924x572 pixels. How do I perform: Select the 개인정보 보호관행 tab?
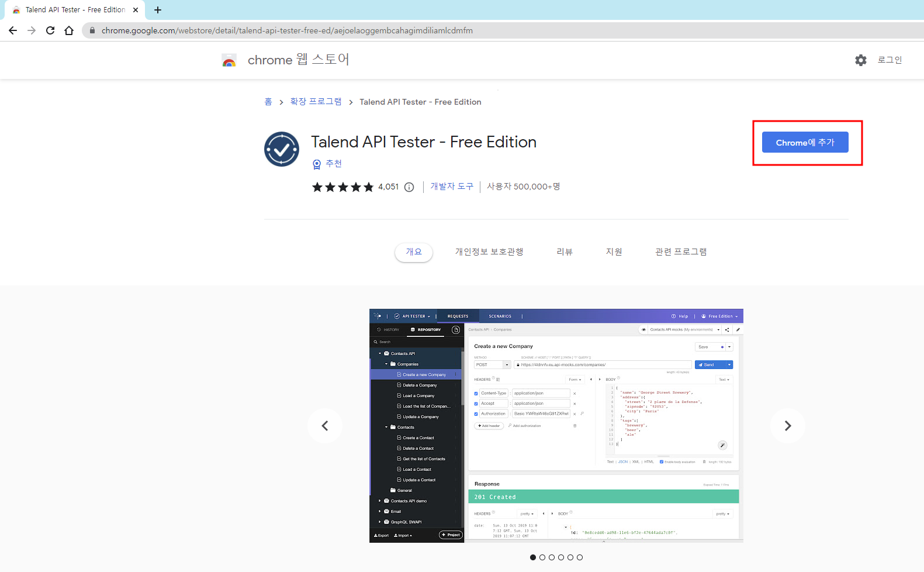489,252
